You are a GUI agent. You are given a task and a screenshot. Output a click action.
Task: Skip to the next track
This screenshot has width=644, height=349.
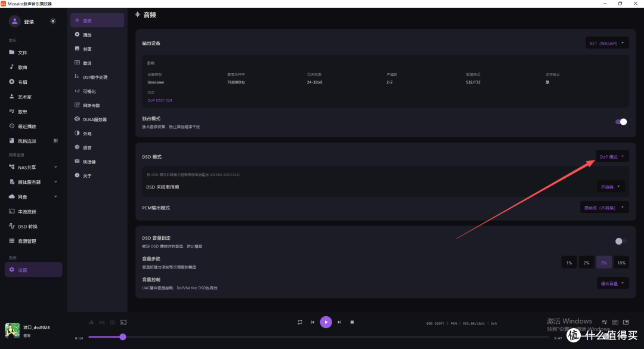pyautogui.click(x=339, y=322)
